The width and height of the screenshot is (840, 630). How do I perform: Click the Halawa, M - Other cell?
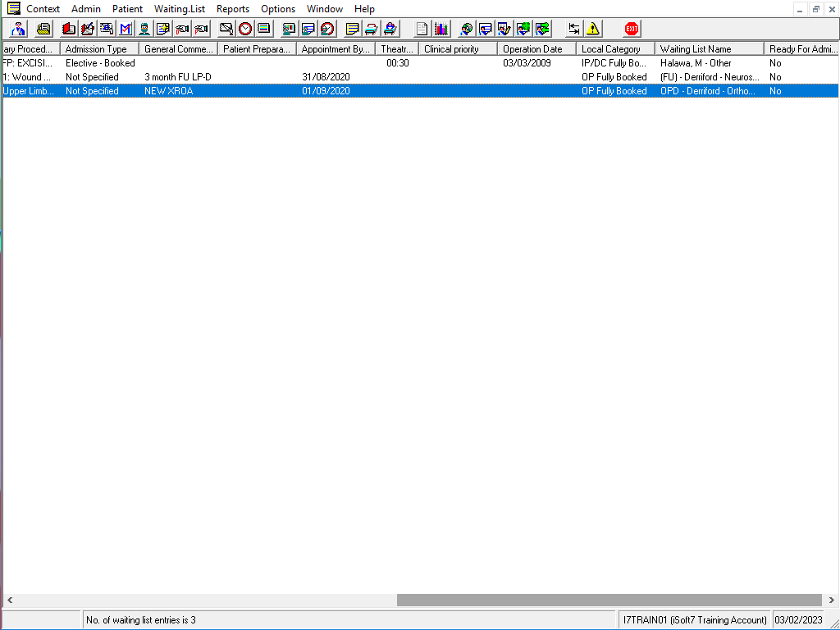(696, 63)
